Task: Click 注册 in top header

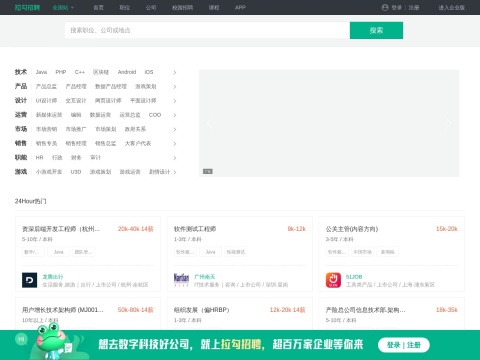Action: 414,7
